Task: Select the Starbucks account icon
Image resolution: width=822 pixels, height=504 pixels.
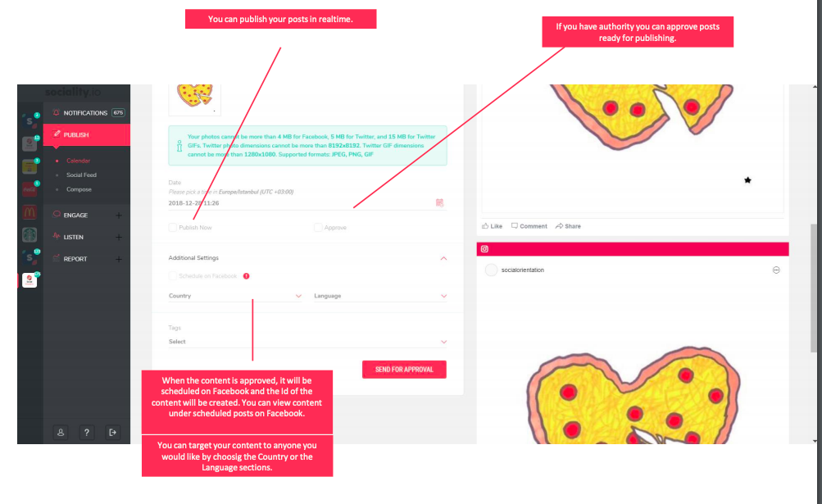Action: 30,234
